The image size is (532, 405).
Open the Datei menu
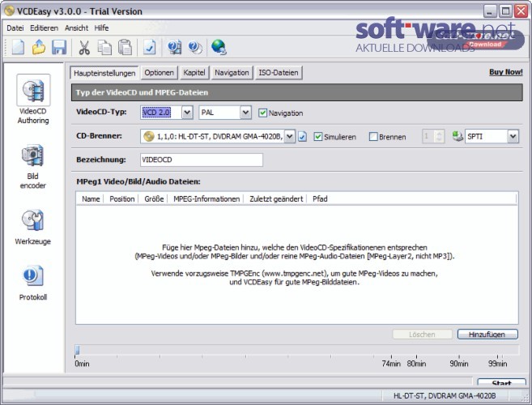pyautogui.click(x=15, y=28)
